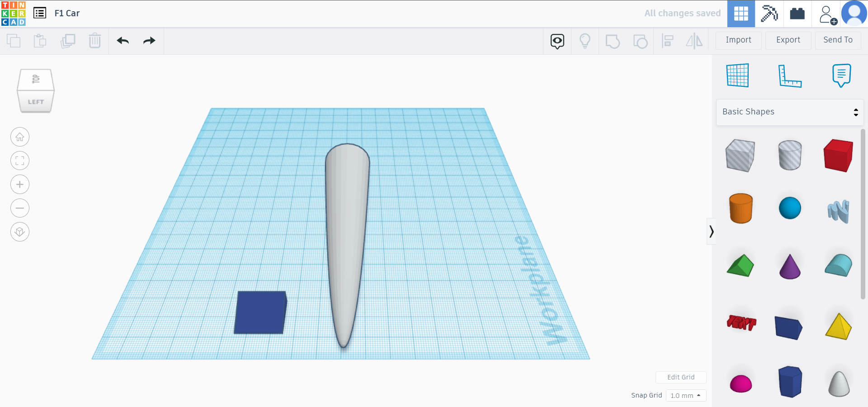Click the Ungroup shapes icon
This screenshot has width=868, height=407.
pyautogui.click(x=640, y=41)
